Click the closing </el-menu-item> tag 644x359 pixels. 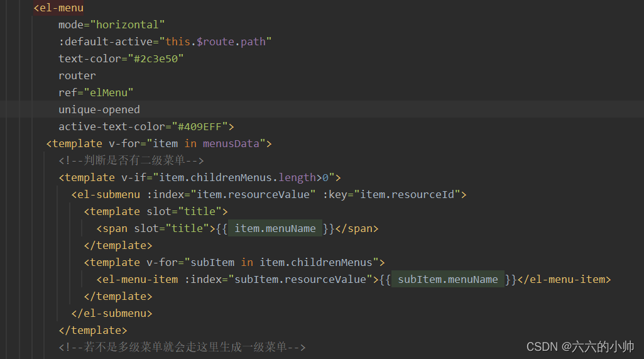564,279
